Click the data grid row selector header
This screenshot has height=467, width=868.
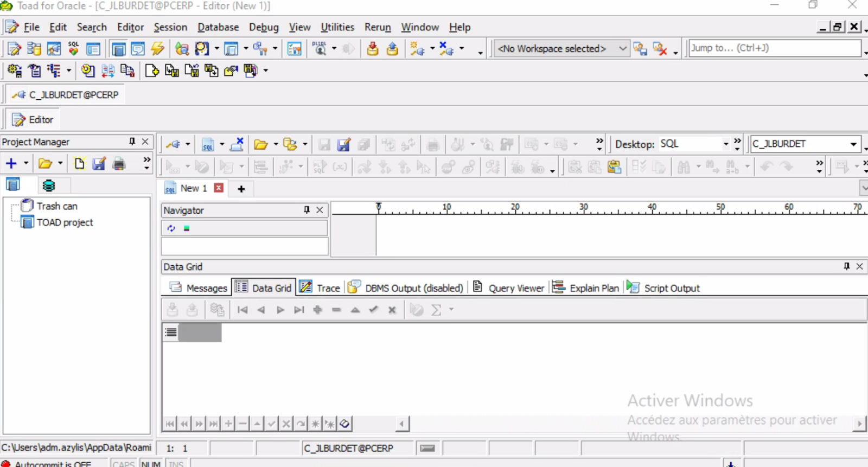[x=171, y=332]
